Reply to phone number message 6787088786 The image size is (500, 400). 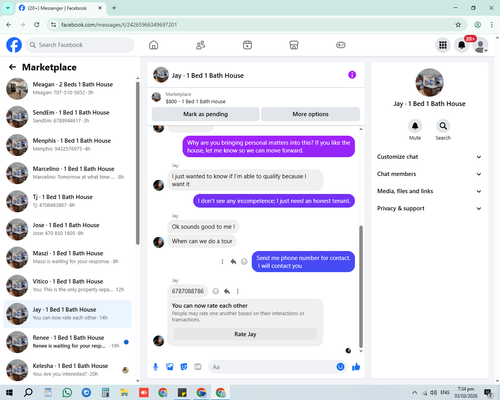click(227, 291)
